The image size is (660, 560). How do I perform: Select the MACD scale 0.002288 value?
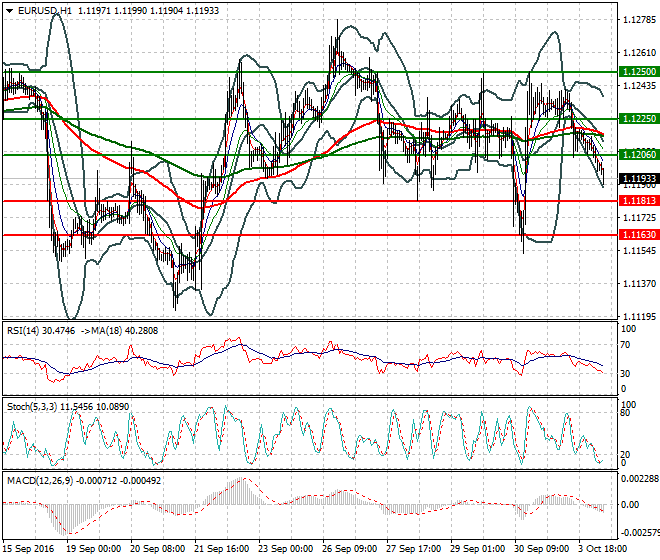[x=640, y=479]
